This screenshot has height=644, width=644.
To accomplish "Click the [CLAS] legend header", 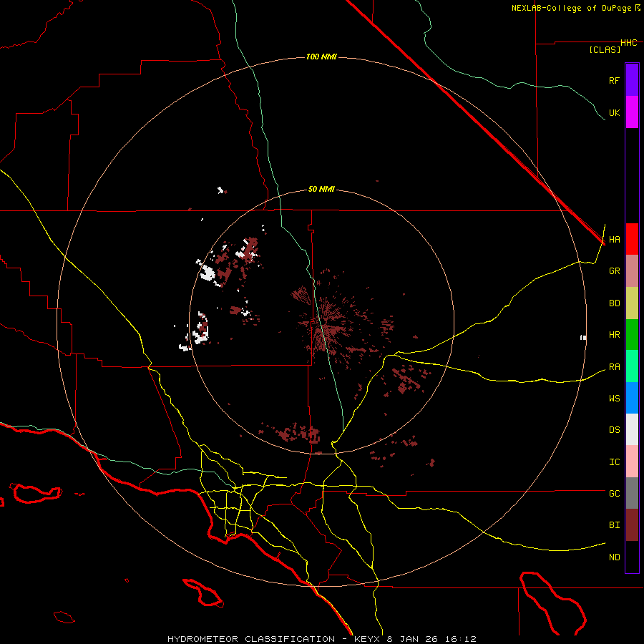I will tap(605, 50).
